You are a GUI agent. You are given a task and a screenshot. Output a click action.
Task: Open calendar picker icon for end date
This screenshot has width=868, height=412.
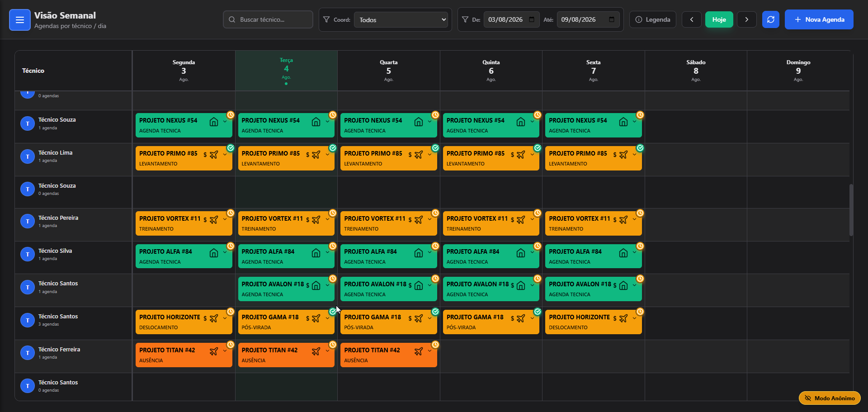click(x=612, y=19)
